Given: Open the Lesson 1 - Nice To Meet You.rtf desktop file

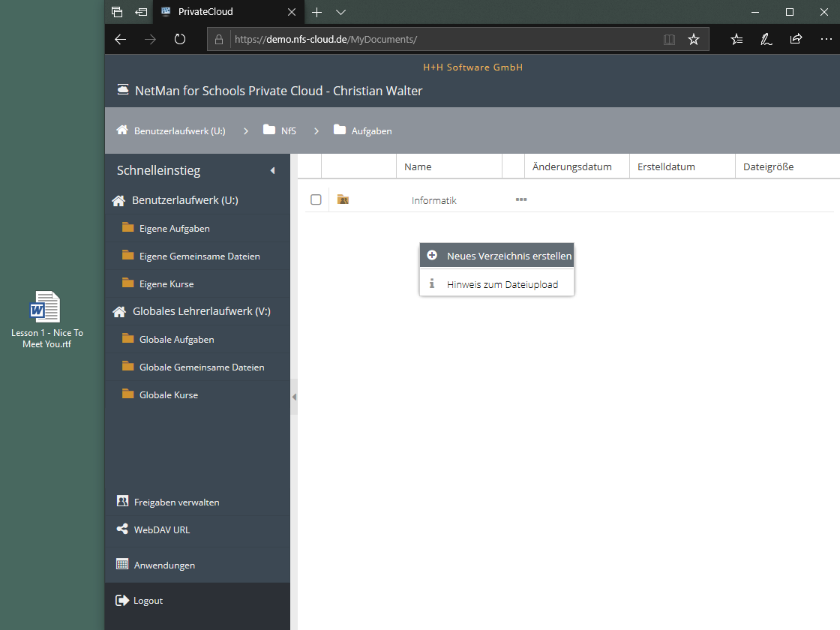Looking at the screenshot, I should tap(46, 319).
